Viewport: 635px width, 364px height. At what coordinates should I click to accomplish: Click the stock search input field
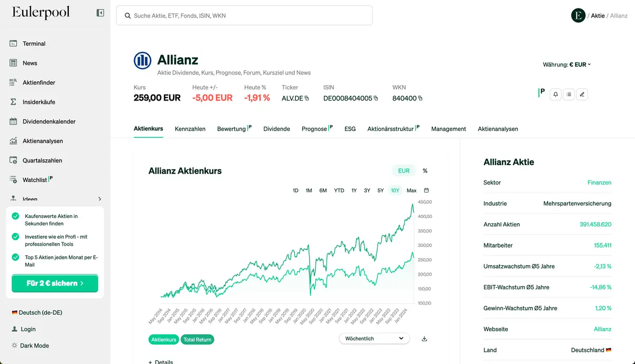point(244,16)
